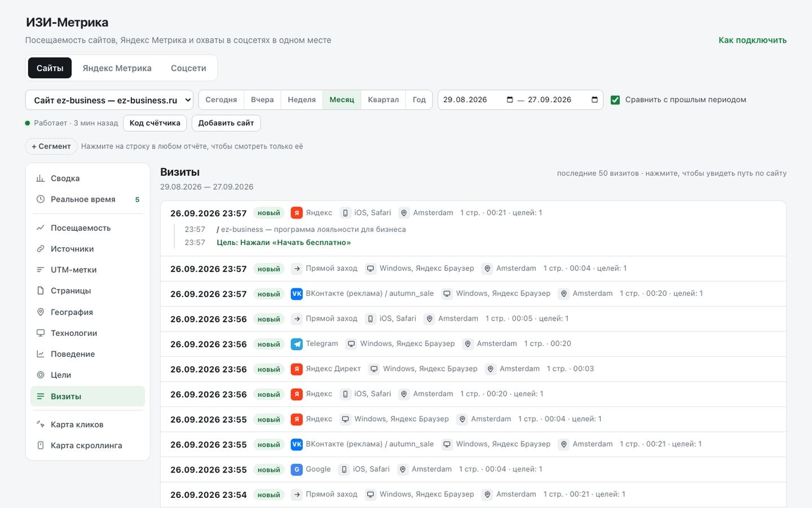This screenshot has width=812, height=508.
Task: Open the site selector dropdown
Action: pos(109,100)
